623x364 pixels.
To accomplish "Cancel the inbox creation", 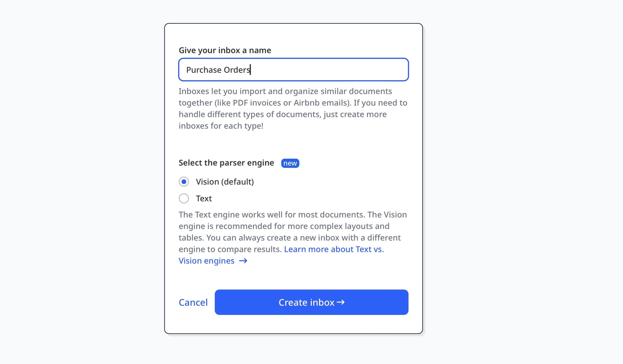I will [193, 302].
